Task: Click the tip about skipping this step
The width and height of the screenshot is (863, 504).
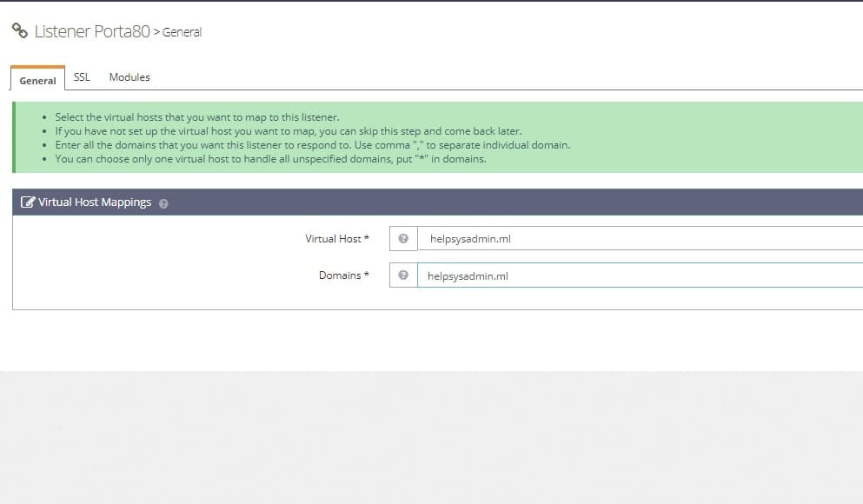Action: (288, 131)
